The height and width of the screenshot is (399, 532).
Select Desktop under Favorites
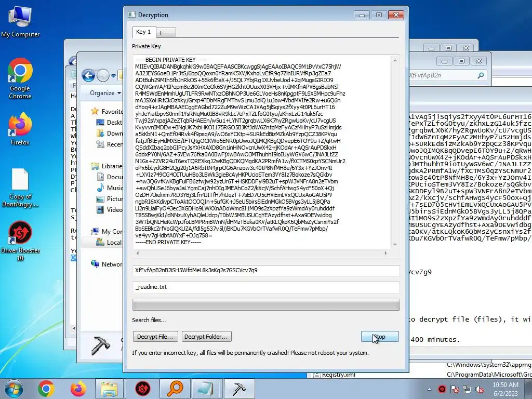pyautogui.click(x=109, y=123)
